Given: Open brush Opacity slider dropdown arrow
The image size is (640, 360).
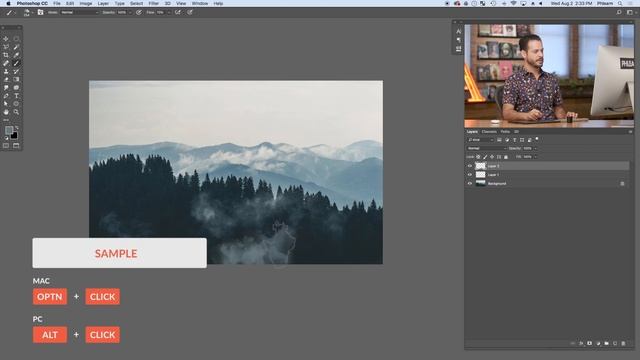Looking at the screenshot, I should (130, 12).
